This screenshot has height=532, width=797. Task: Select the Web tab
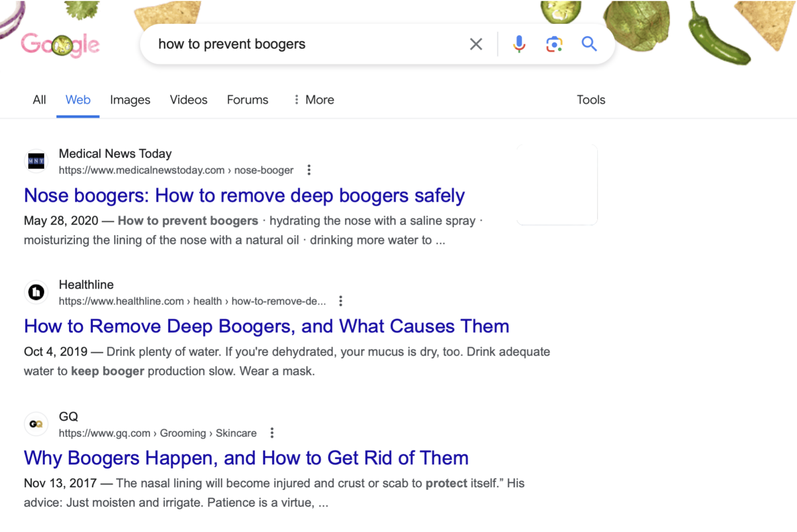[x=78, y=100]
